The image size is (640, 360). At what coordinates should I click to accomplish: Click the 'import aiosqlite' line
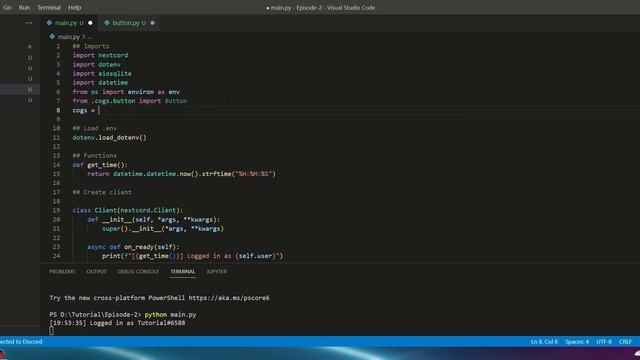click(102, 73)
